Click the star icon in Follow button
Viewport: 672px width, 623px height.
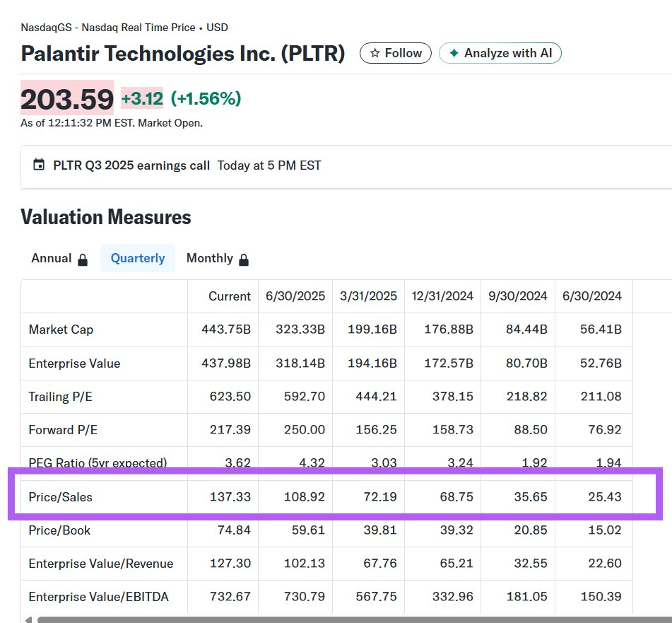tap(375, 53)
